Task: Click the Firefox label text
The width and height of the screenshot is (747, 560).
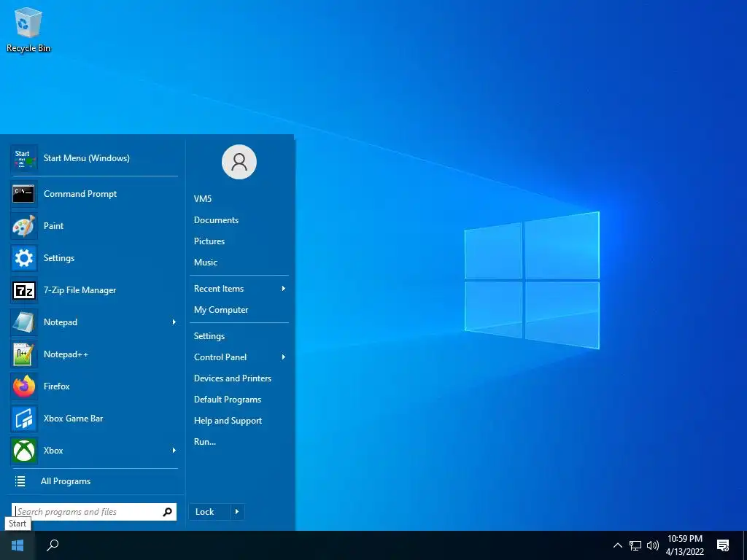Action: pyautogui.click(x=56, y=386)
